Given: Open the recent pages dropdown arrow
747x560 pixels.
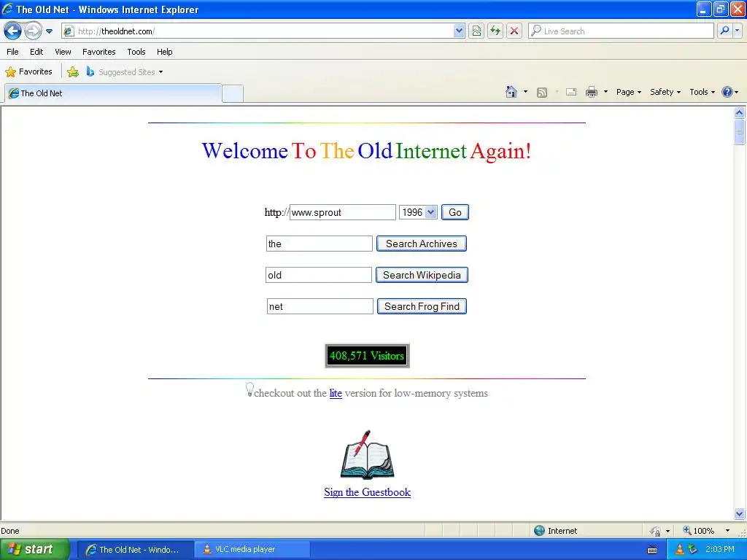Looking at the screenshot, I should click(49, 31).
